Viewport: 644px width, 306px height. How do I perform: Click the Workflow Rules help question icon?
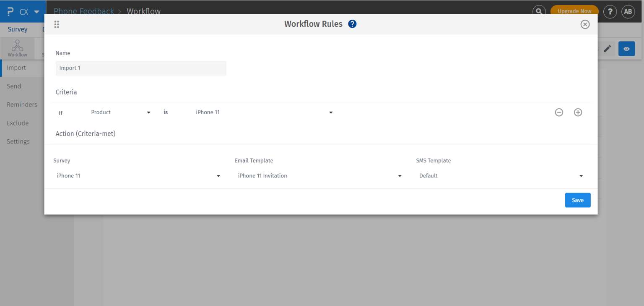[x=352, y=24]
